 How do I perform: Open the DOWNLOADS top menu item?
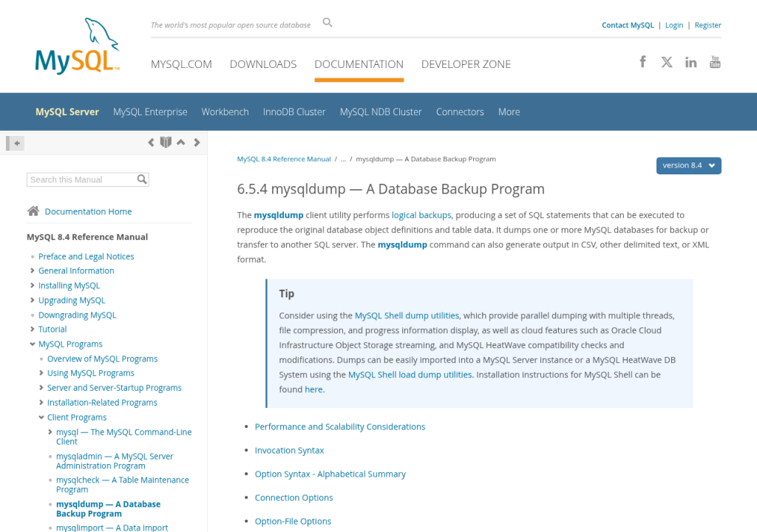click(x=263, y=64)
